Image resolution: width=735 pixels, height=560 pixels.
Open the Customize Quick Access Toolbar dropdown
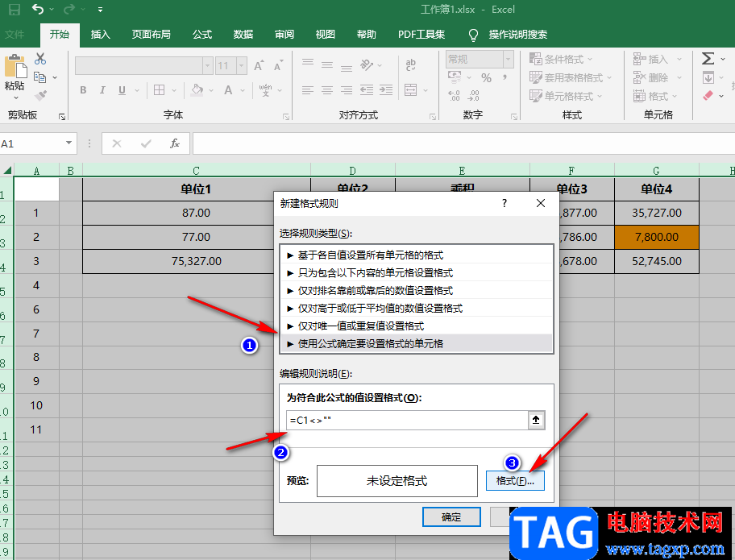click(x=100, y=10)
